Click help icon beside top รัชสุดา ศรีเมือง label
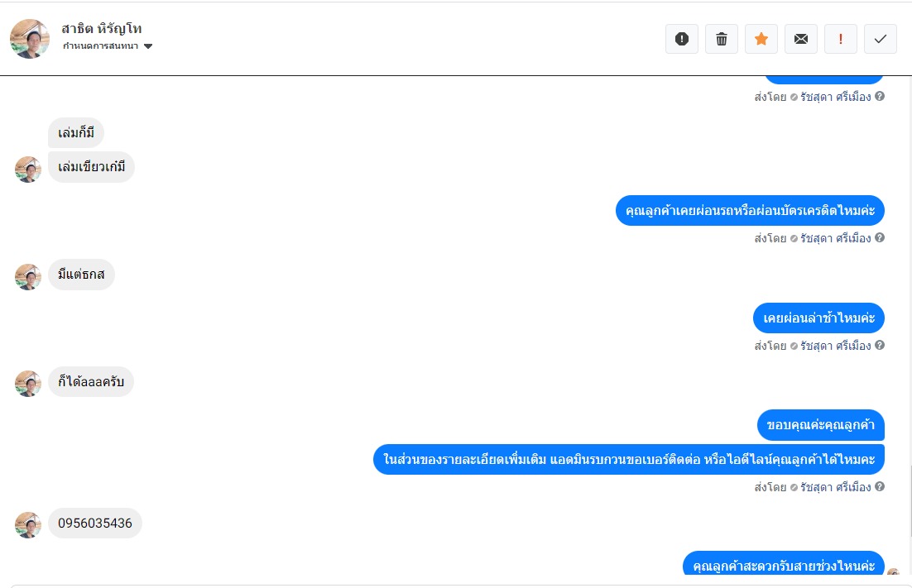912x588 pixels. coord(880,97)
